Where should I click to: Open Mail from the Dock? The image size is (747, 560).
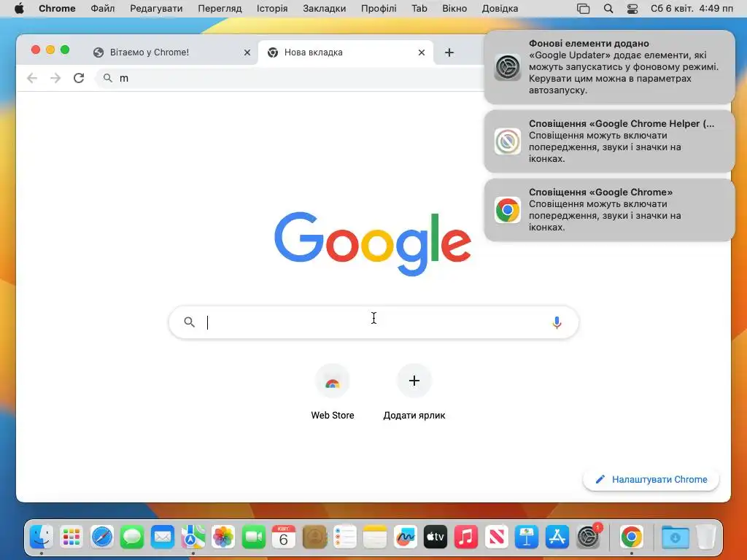[x=163, y=537]
